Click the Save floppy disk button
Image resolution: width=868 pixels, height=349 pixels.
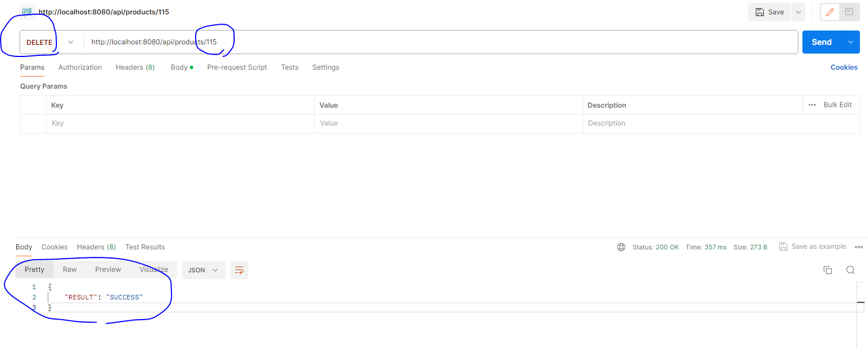770,12
